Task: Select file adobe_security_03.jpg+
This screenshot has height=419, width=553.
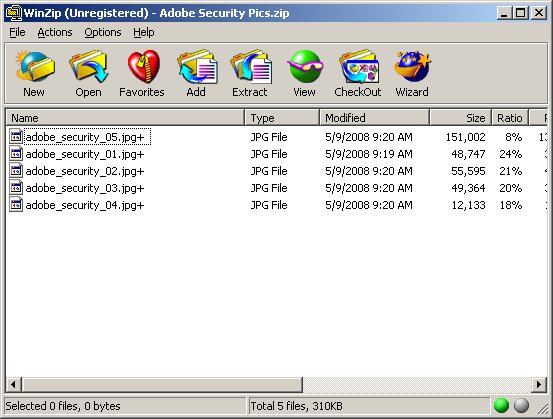Action: [x=85, y=188]
